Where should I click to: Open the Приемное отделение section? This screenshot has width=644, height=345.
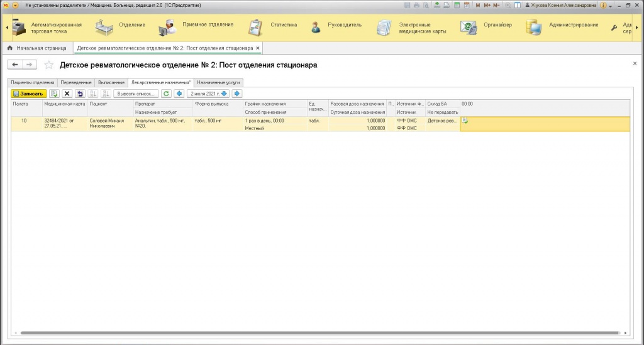click(196, 28)
